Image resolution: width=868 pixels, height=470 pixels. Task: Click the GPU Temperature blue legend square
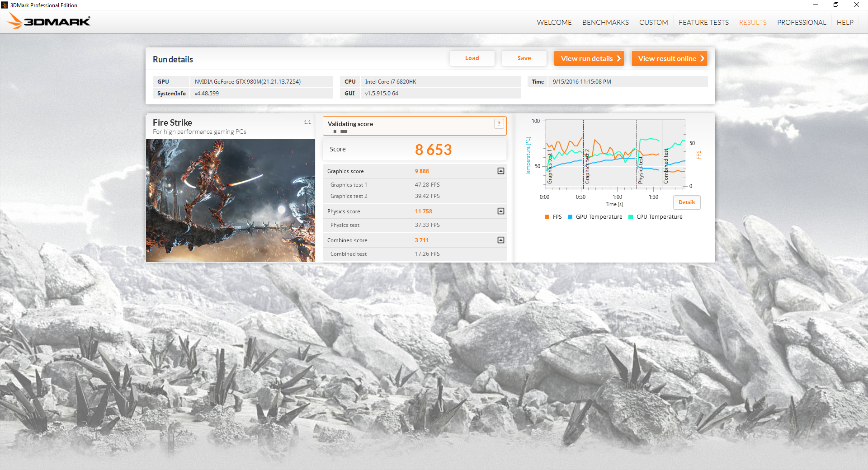pos(570,217)
